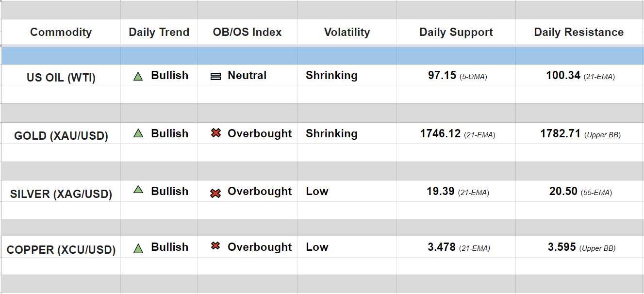Image resolution: width=644 pixels, height=294 pixels.
Task: Select the Daily Trend header cell
Action: point(159,33)
